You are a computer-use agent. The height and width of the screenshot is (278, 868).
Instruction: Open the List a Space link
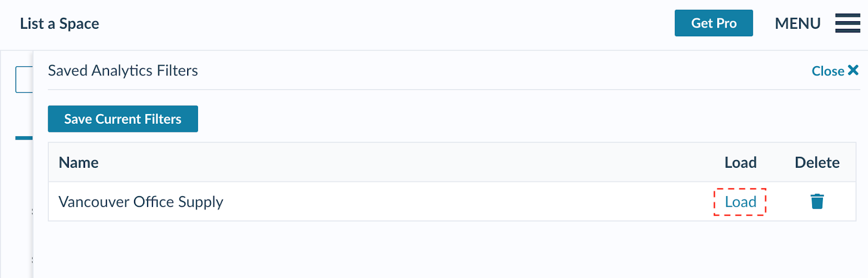60,23
